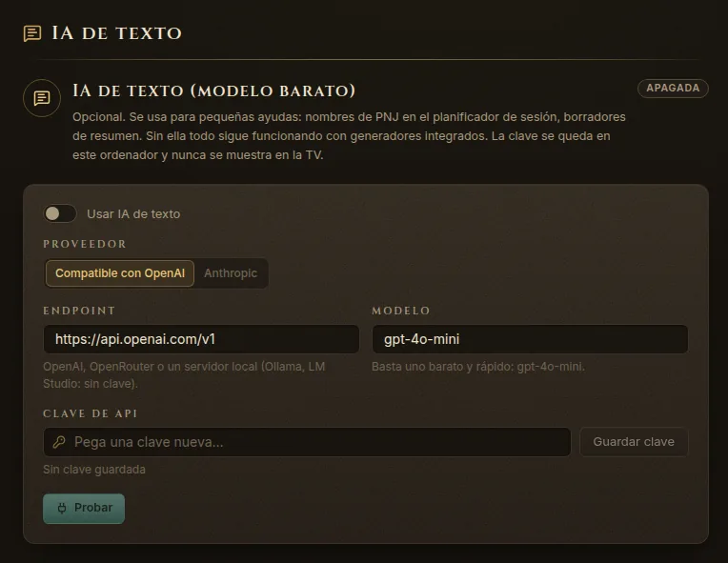
Task: Toggle the Usar IA de texto switch
Action: (x=60, y=213)
